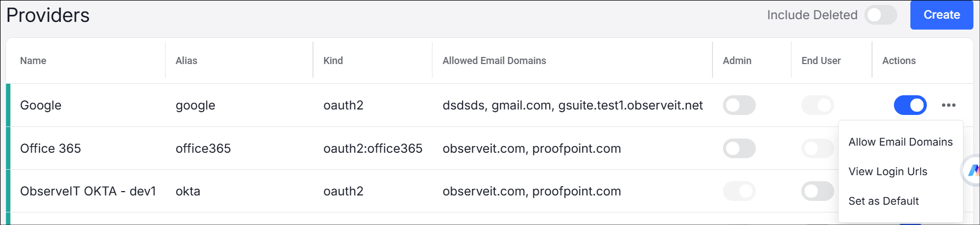This screenshot has height=225, width=980.
Task: Click the Allowed Email Domains header
Action: click(494, 61)
